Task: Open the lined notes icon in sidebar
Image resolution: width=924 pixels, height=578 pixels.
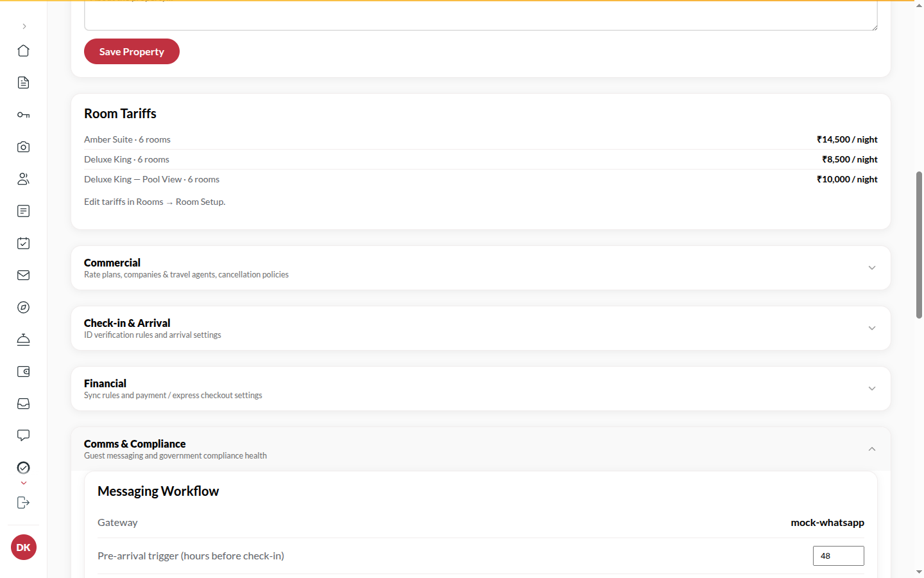Action: click(24, 211)
